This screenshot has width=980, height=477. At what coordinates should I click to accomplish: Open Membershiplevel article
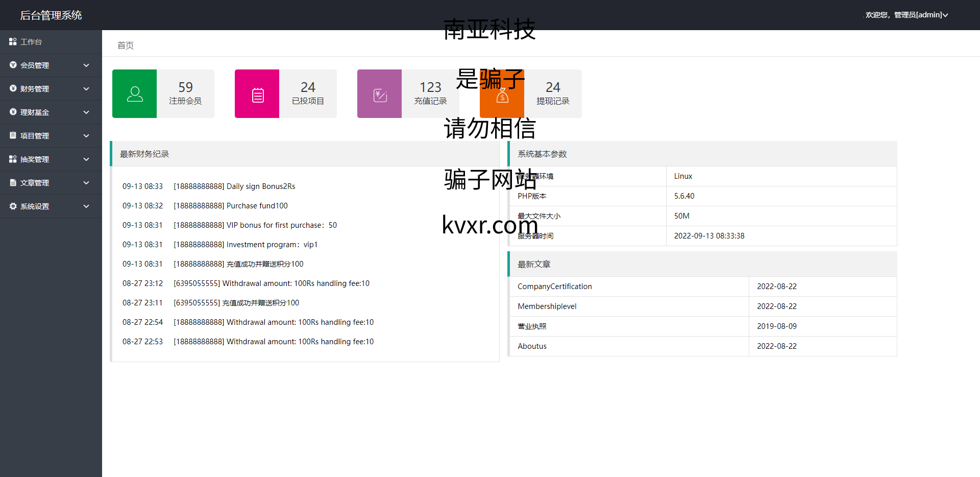coord(547,306)
